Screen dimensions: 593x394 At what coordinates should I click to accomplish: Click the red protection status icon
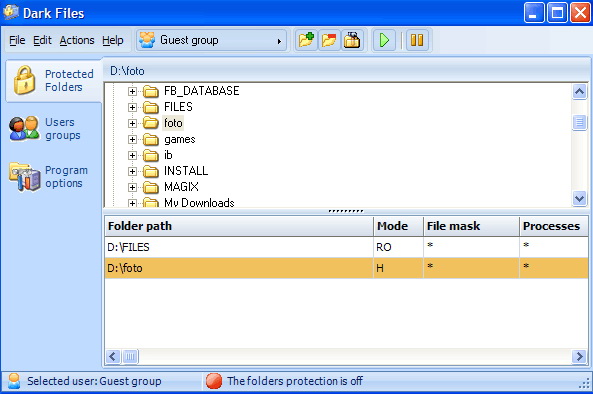(214, 381)
